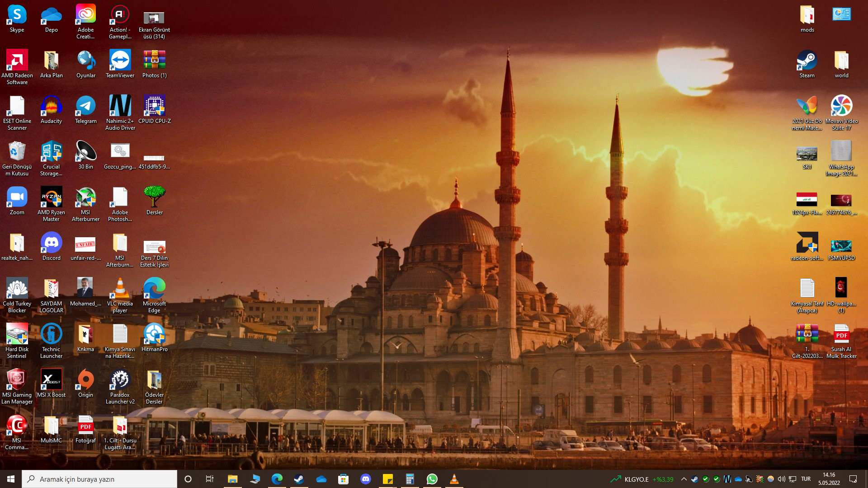868x488 pixels.
Task: Select the Action! Gameplay recorder icon
Action: [x=120, y=22]
